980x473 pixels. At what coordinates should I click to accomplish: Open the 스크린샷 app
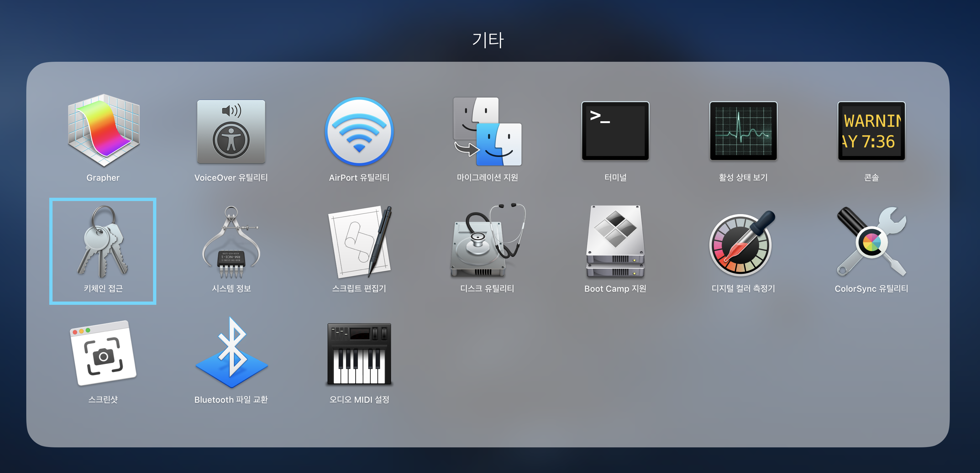coord(103,353)
